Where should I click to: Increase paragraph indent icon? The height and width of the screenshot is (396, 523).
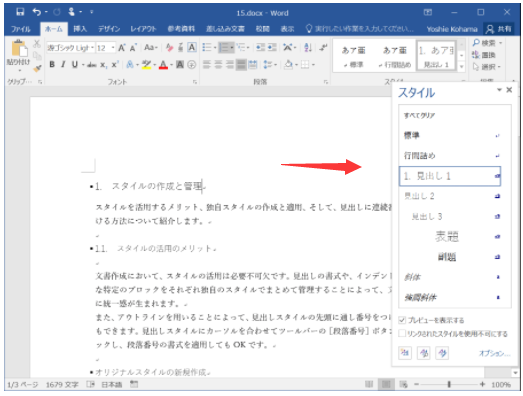(272, 48)
